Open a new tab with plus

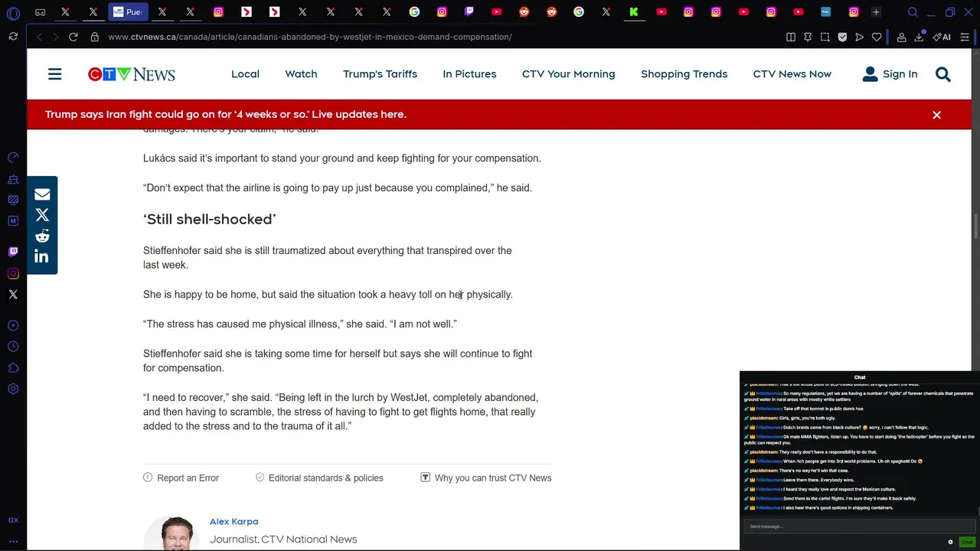click(876, 12)
